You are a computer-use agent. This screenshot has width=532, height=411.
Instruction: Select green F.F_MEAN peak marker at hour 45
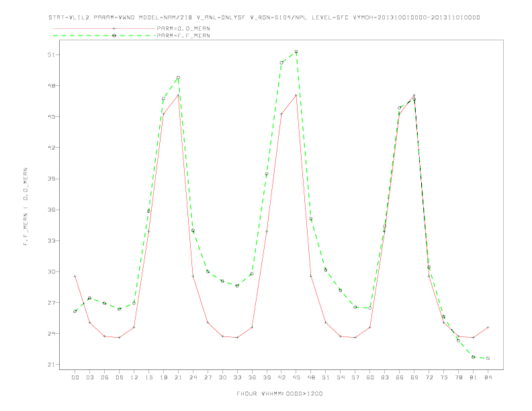click(296, 52)
